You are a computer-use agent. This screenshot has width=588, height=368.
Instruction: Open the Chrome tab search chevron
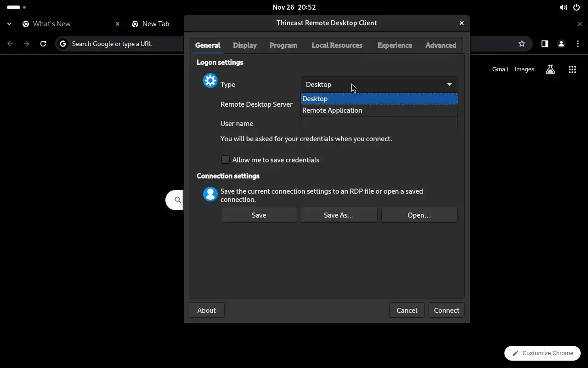click(x=9, y=24)
